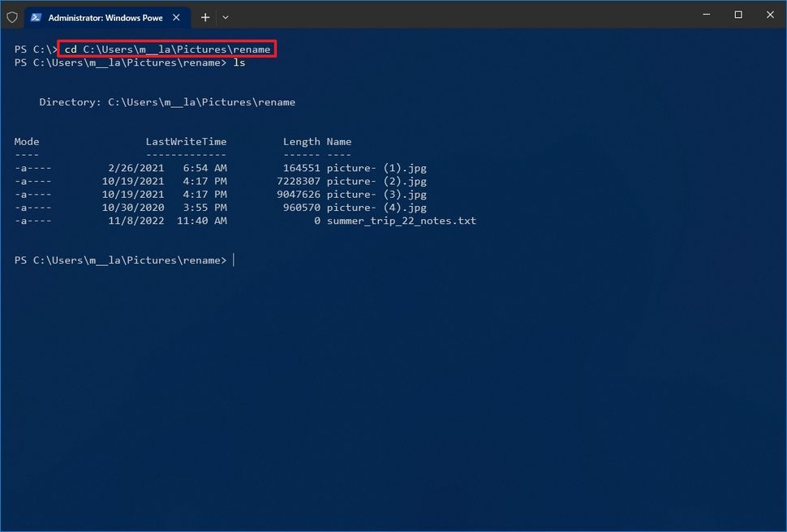The image size is (787, 532).
Task: Select summer_trip_22_notes.txt in the listing
Action: point(402,220)
